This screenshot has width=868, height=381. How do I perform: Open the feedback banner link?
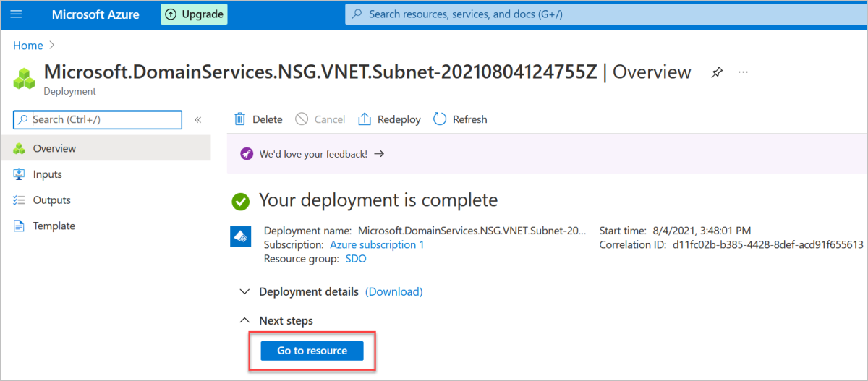pos(321,154)
